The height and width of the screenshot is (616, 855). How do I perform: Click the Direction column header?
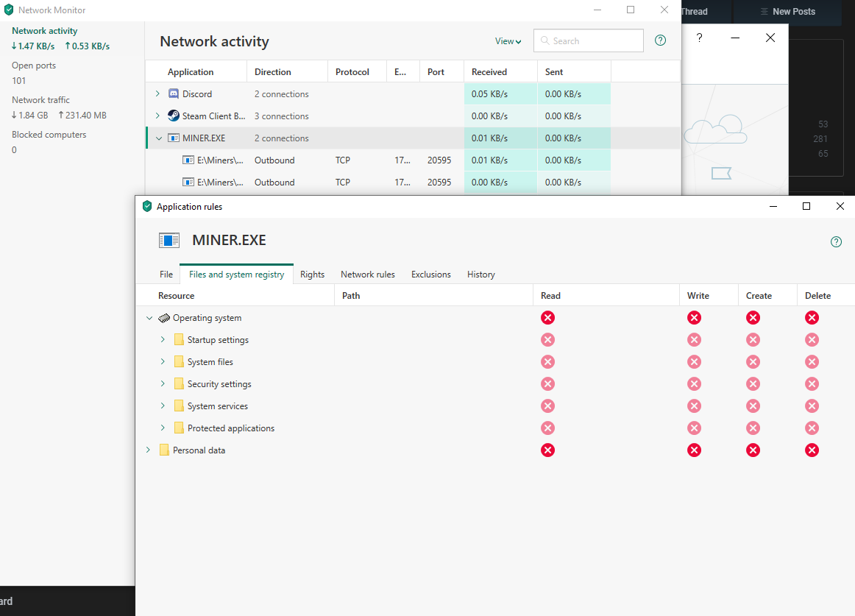point(288,72)
